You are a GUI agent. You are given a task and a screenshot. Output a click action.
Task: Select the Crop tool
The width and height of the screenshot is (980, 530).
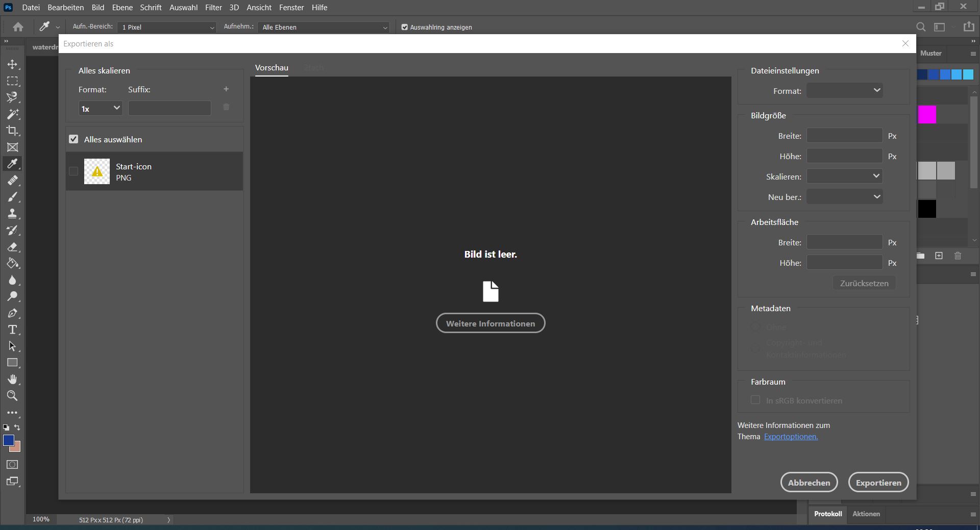(x=12, y=131)
